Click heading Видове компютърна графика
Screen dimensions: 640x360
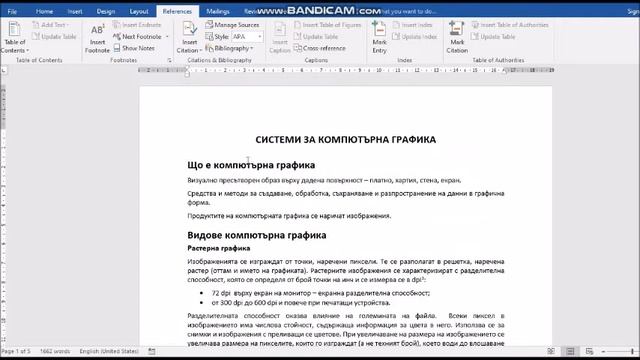(257, 235)
